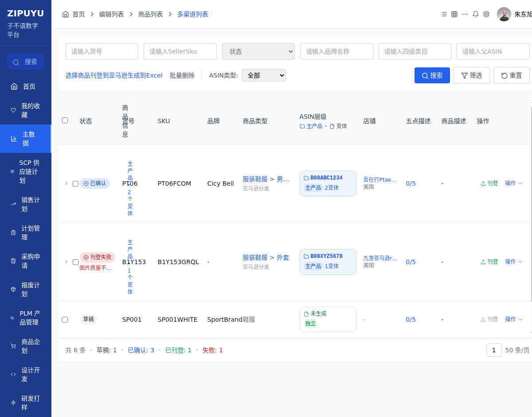Image resolution: width=532 pixels, height=417 pixels.
Task: Click the home icon in breadcrumb
Action: coord(66,14)
